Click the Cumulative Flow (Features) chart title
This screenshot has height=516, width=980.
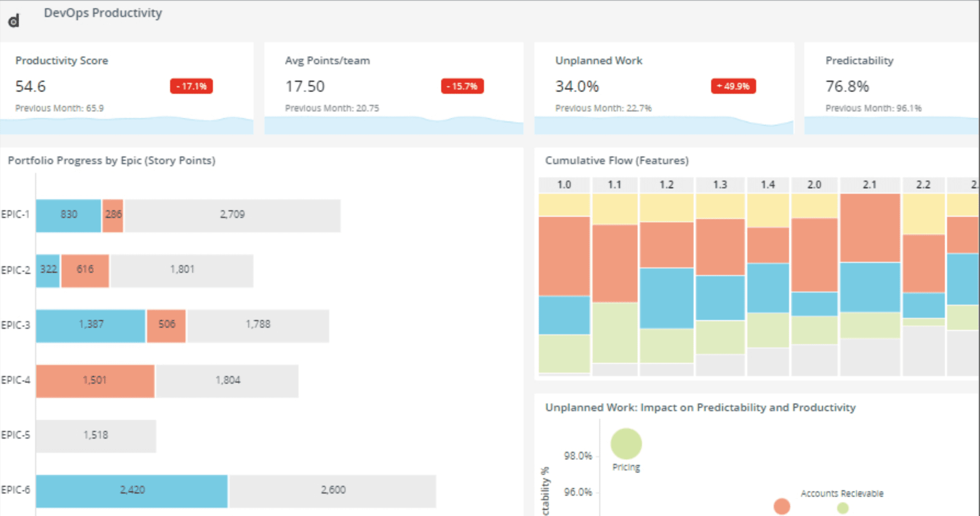point(617,160)
